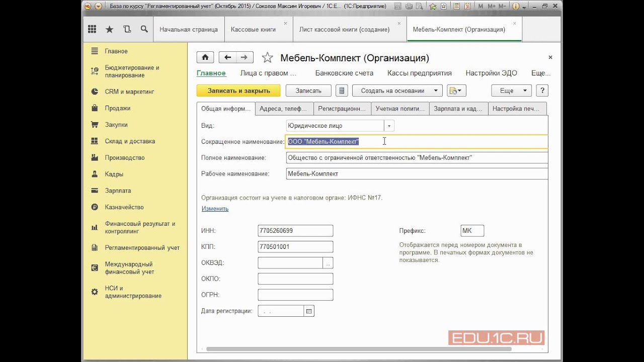Screen dimensions: 644x362
Task: Open Банковские счета link
Action: (344, 73)
